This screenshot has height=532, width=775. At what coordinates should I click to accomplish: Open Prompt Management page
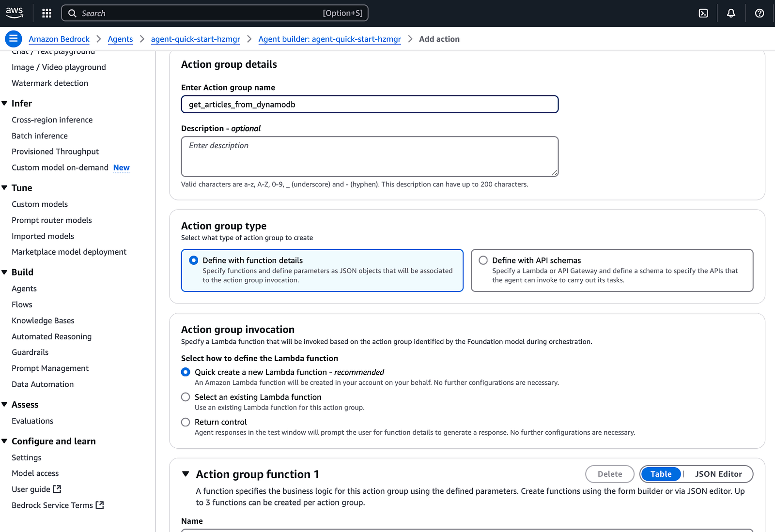pyautogui.click(x=50, y=368)
